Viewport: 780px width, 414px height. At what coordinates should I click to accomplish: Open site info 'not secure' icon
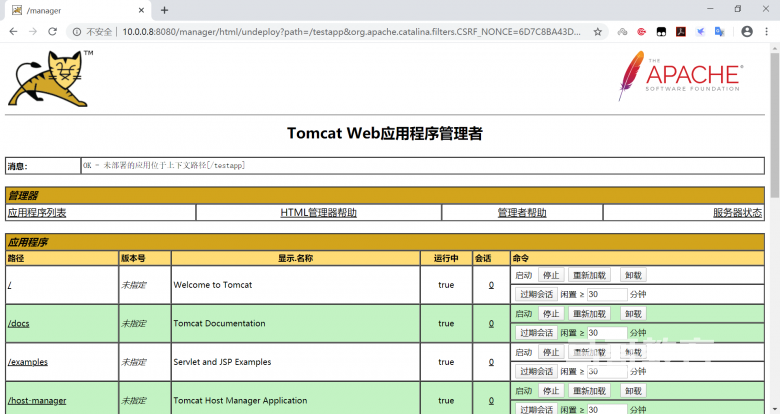pyautogui.click(x=77, y=32)
